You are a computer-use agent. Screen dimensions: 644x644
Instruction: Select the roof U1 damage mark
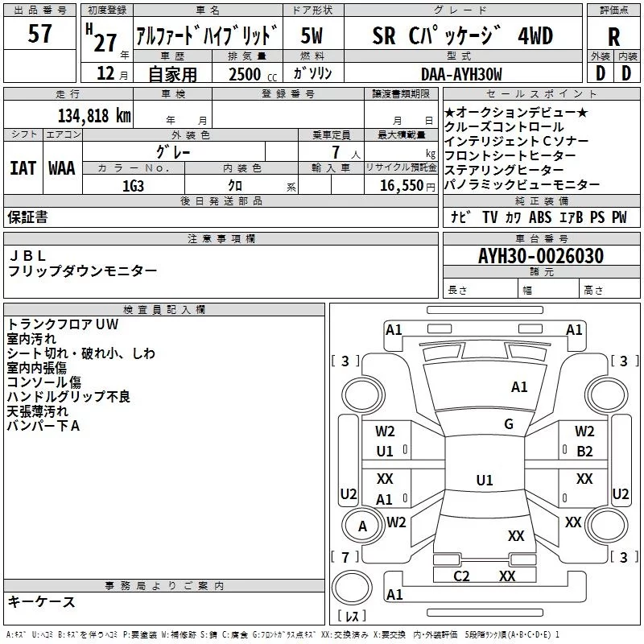pos(485,480)
